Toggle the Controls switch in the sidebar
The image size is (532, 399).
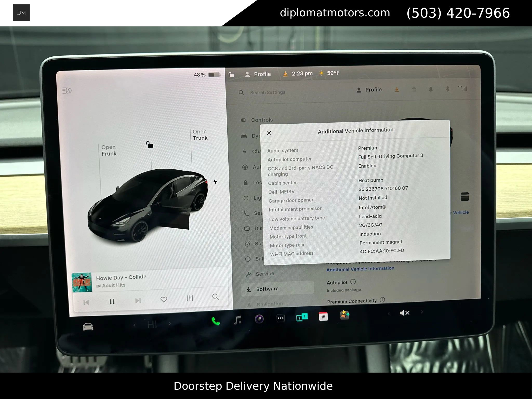coord(244,120)
